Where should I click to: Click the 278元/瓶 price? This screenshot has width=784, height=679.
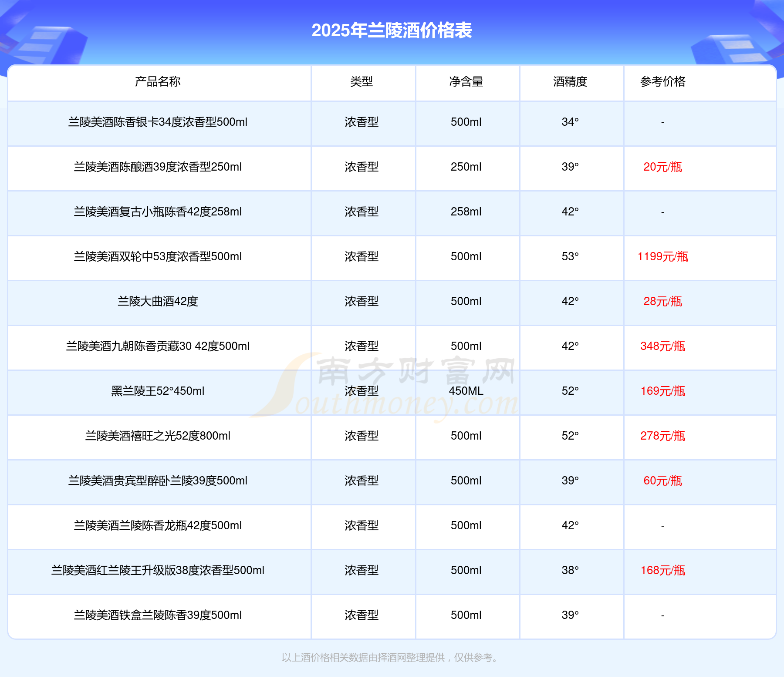coord(663,436)
